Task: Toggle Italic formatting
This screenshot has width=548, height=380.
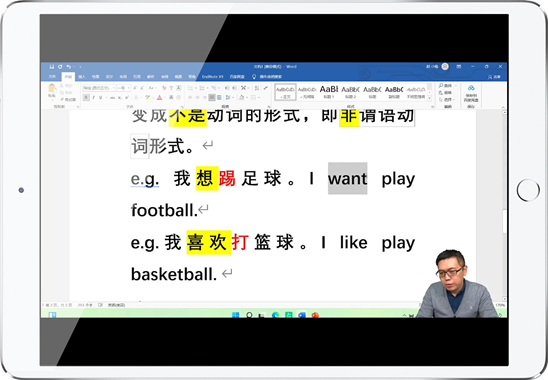Action: coord(93,98)
